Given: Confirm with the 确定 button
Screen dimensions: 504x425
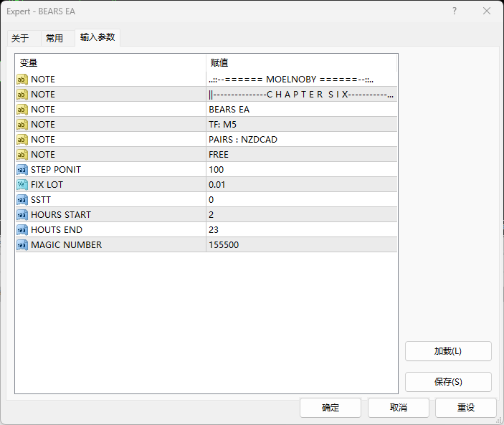Looking at the screenshot, I should pos(331,408).
